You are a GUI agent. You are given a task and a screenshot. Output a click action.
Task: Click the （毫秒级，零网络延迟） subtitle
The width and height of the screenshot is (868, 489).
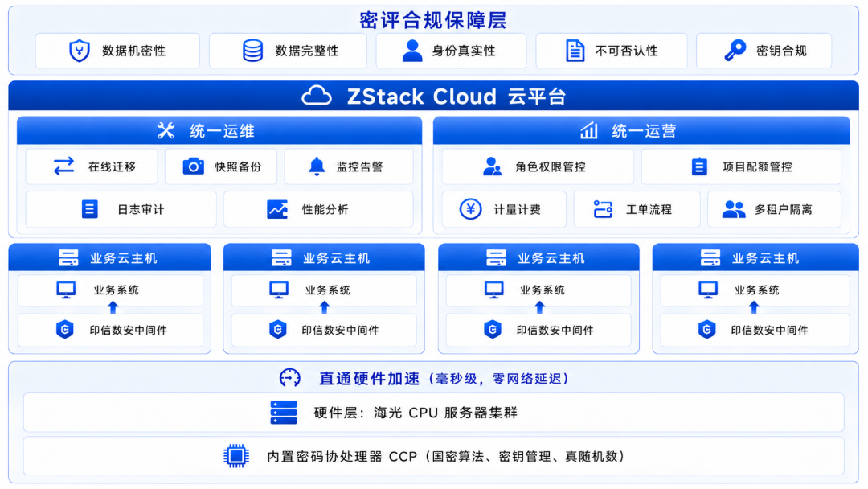(498, 379)
